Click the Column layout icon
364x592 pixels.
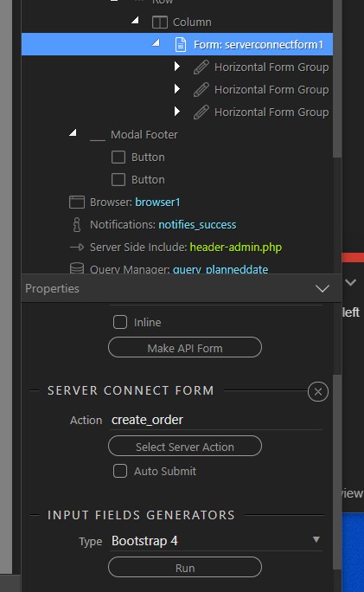(x=160, y=23)
